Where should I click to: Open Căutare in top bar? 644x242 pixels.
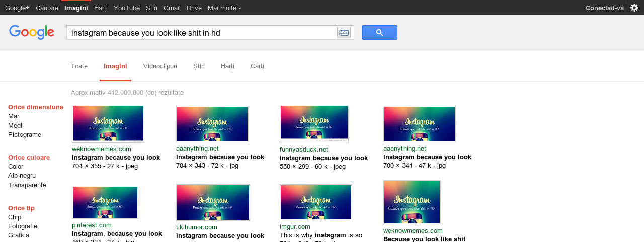click(47, 8)
